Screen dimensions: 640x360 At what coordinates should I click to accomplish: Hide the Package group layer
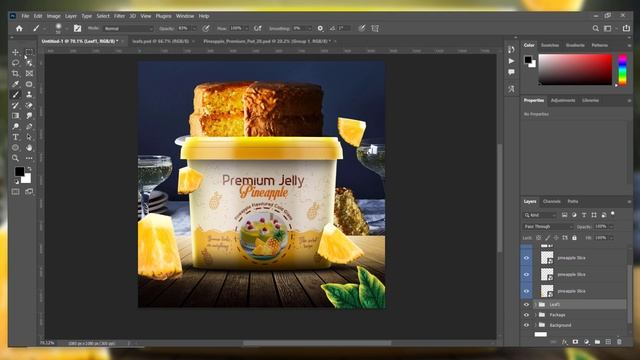[x=527, y=315]
